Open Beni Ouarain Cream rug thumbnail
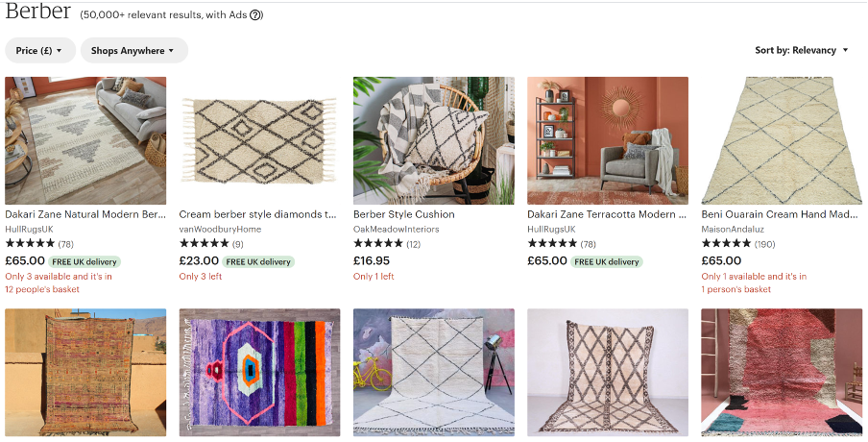Viewport: 868px width, 442px height. pos(782,140)
